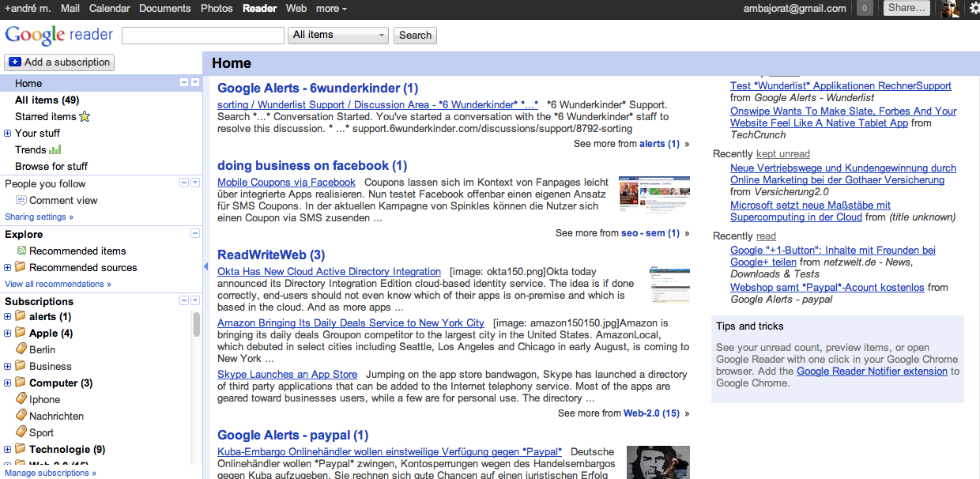Viewport: 980px width, 479px height.
Task: Click the alerts folder icon
Action: pyautogui.click(x=21, y=316)
